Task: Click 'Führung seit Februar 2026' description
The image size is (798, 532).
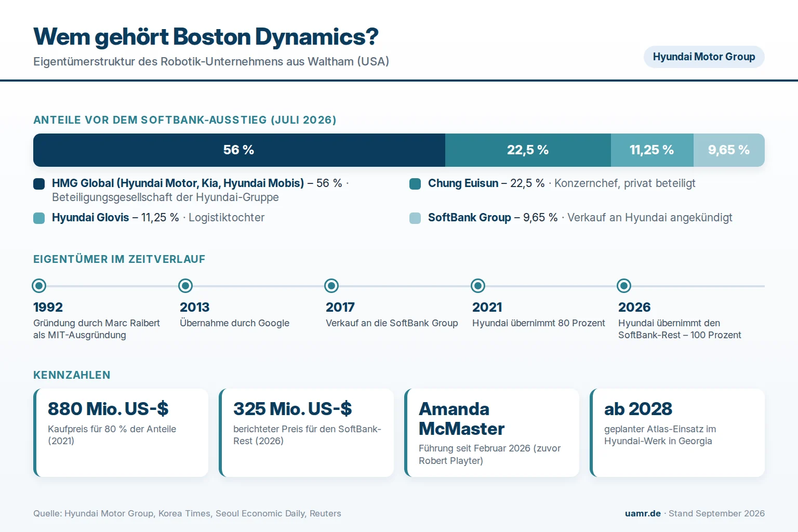Action: tap(490, 455)
